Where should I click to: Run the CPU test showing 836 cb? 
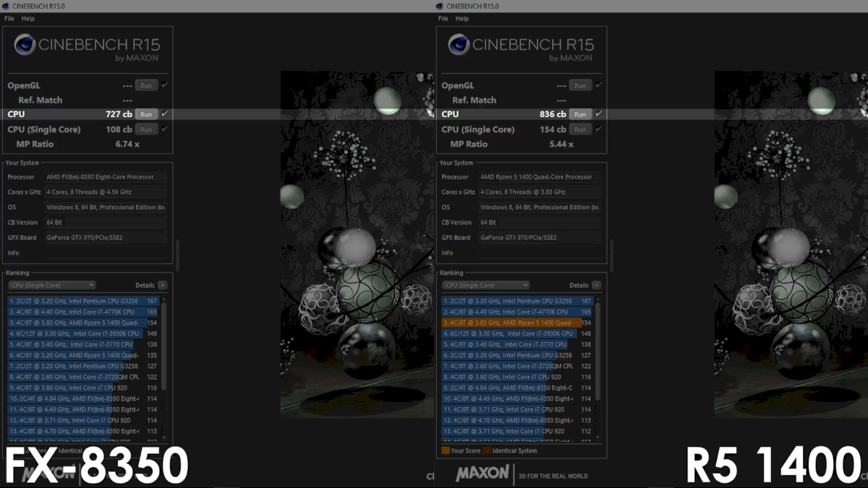[x=580, y=114]
